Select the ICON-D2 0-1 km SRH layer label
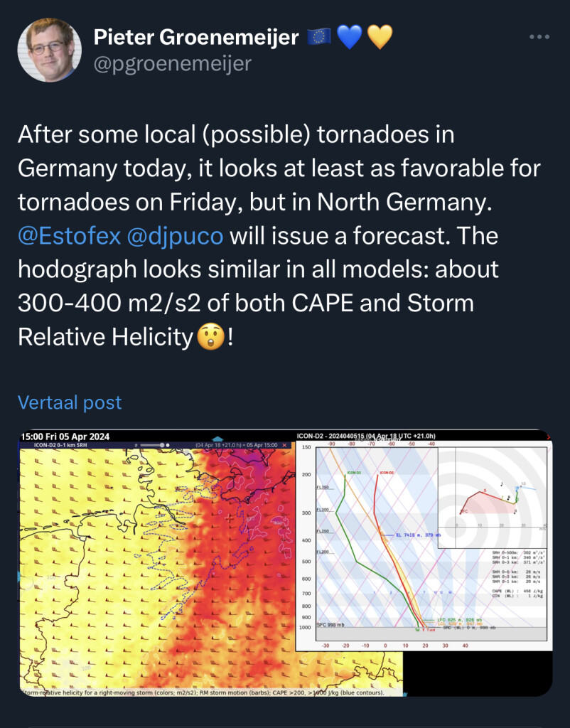This screenshot has width=570, height=728. click(60, 445)
